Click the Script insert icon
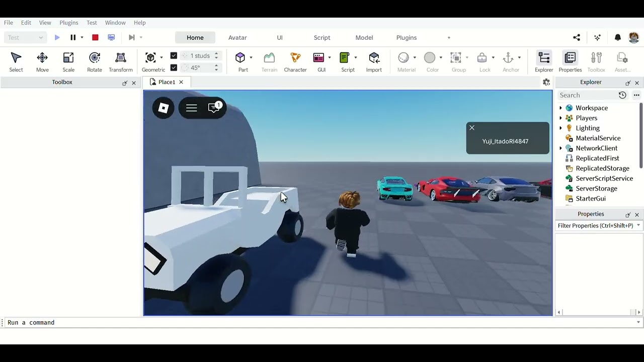The image size is (644, 362). [x=345, y=57]
